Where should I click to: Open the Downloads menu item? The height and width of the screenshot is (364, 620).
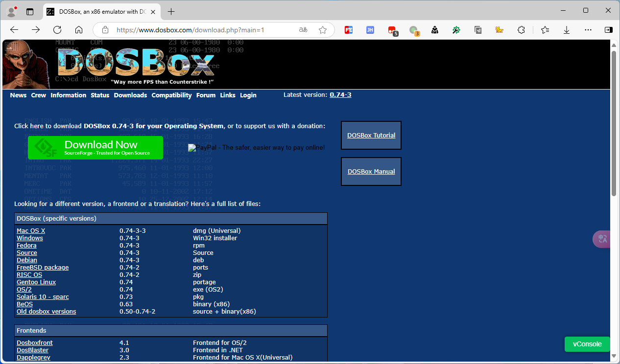click(x=130, y=95)
